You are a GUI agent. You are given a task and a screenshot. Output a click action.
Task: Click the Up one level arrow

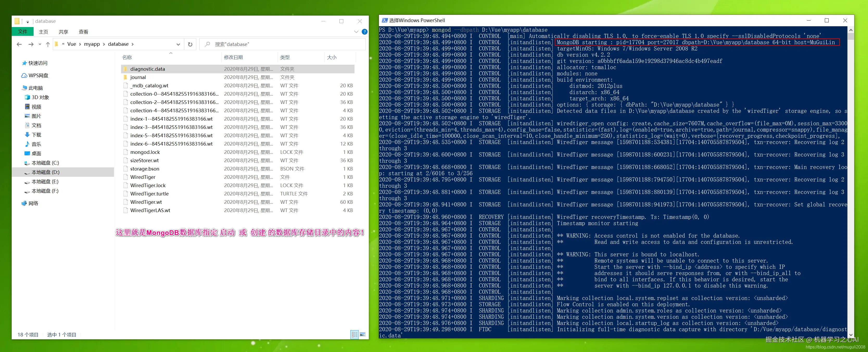pyautogui.click(x=48, y=44)
